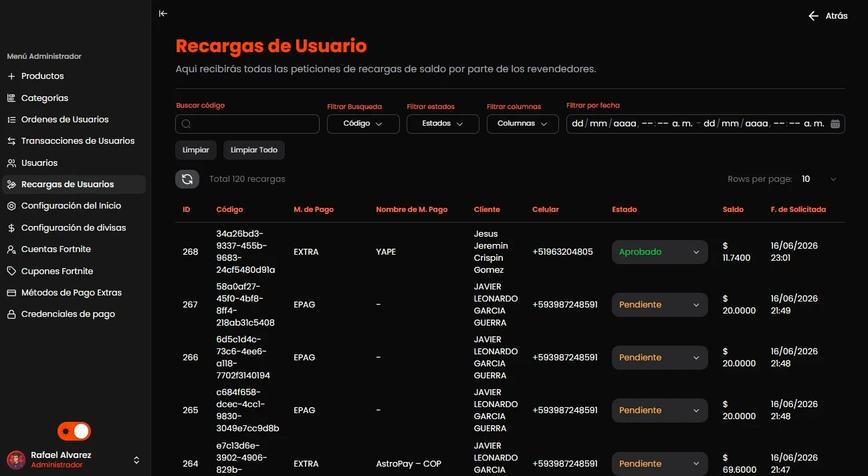The width and height of the screenshot is (868, 476).
Task: Click the refresh recargas icon button
Action: point(187,179)
